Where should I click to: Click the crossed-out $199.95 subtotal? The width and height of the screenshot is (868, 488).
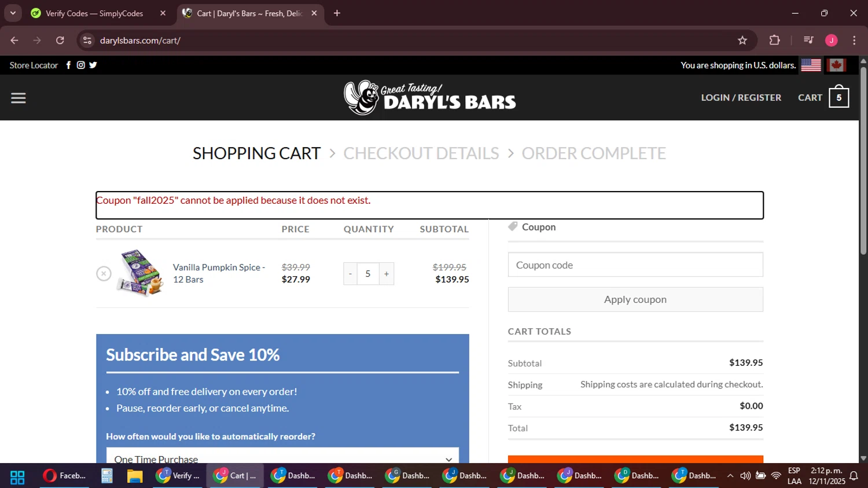pyautogui.click(x=450, y=267)
